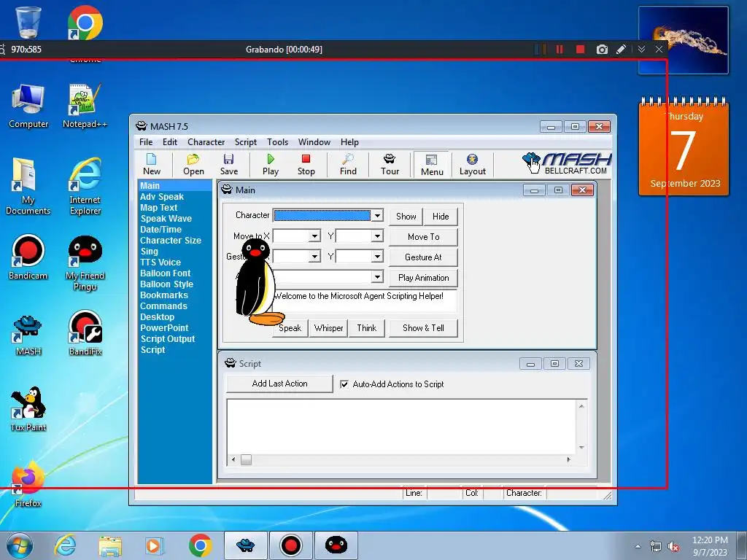Select Balloon Style in the side panel
Viewport: 747px width, 560px height.
(166, 284)
